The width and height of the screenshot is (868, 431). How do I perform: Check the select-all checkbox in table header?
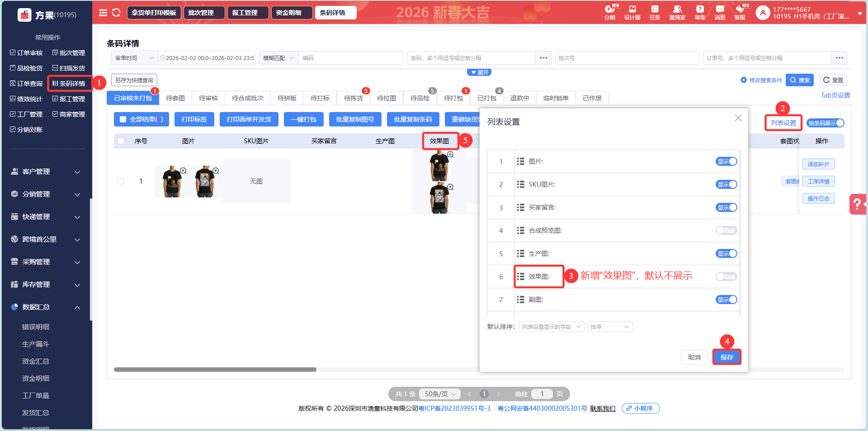click(121, 141)
